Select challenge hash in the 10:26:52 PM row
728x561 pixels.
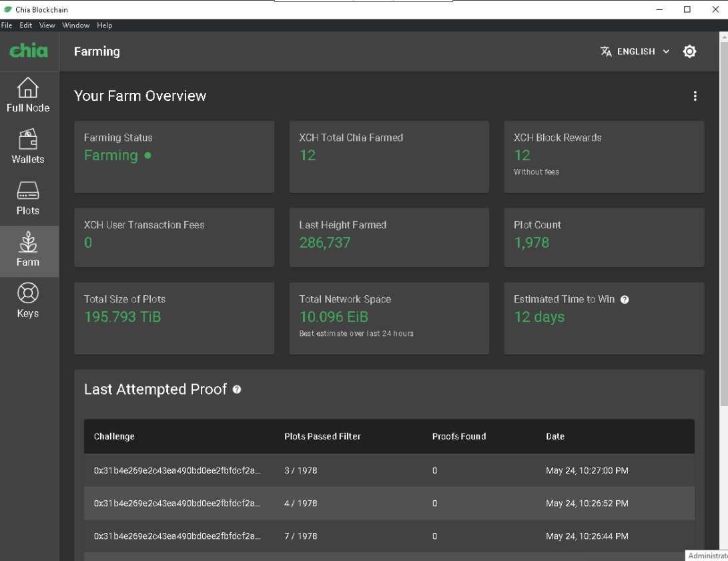[x=177, y=504]
